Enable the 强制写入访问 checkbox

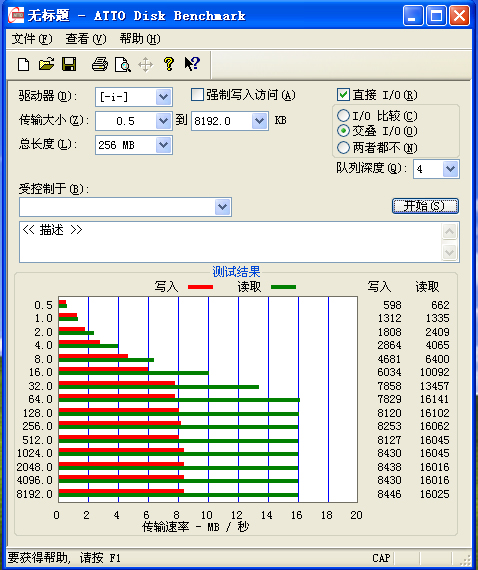coord(197,95)
